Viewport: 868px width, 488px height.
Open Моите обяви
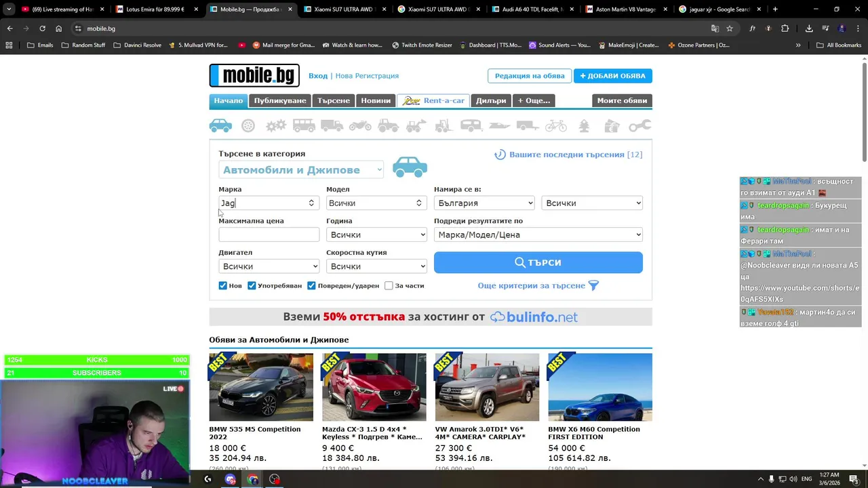[622, 100]
